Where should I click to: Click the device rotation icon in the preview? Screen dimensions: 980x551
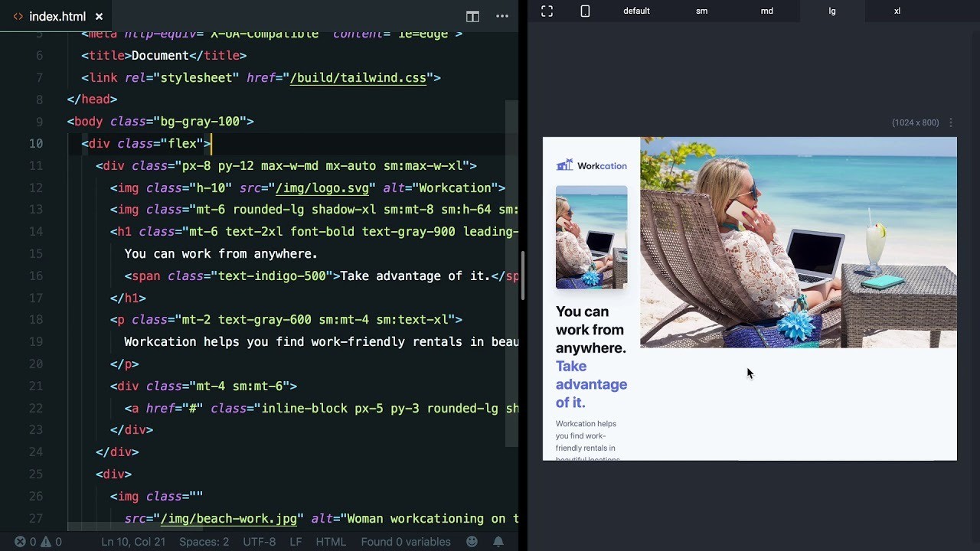585,11
